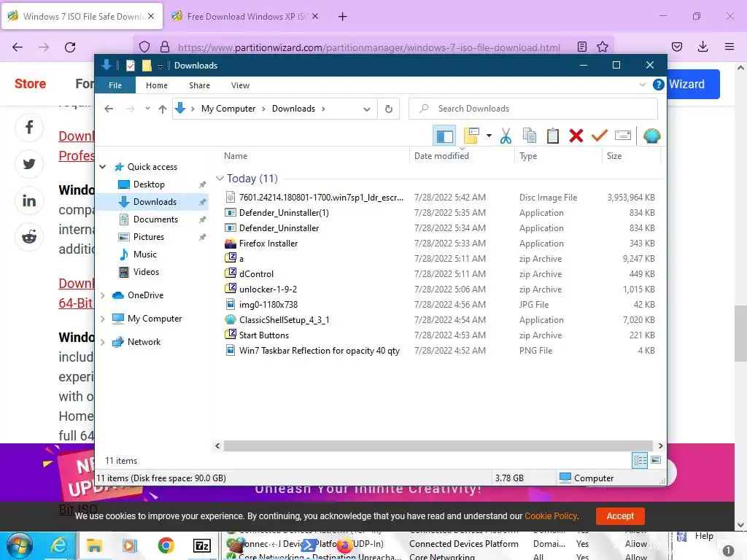This screenshot has height=560, width=747.
Task: Open the Cookie Policy link
Action: 551,516
